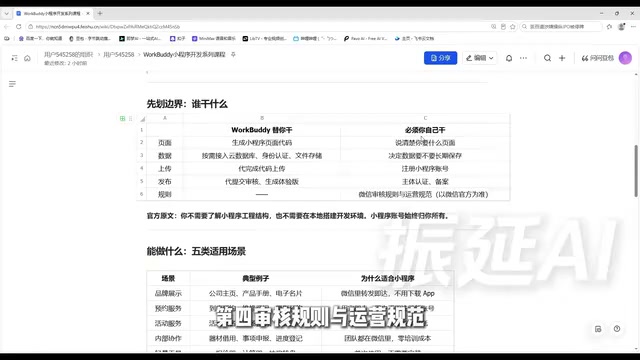Click the floating document tool icon beside help
640x360 pixels.
coord(598,329)
